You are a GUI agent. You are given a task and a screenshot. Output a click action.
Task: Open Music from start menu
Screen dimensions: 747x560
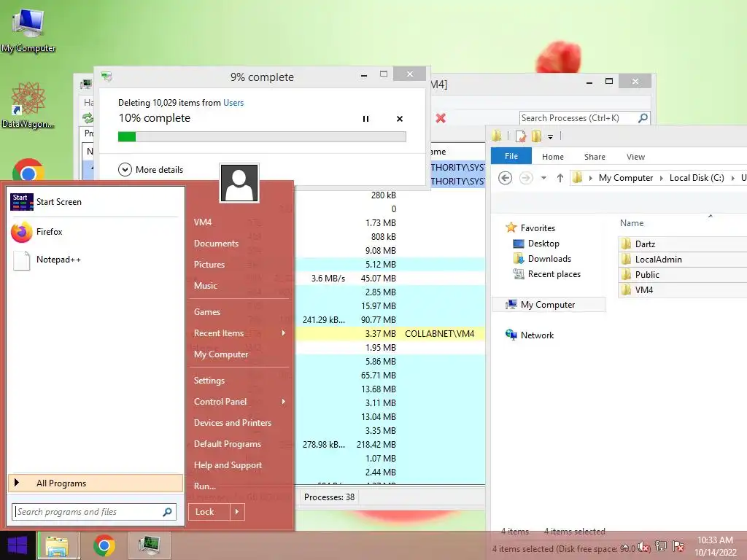(205, 286)
